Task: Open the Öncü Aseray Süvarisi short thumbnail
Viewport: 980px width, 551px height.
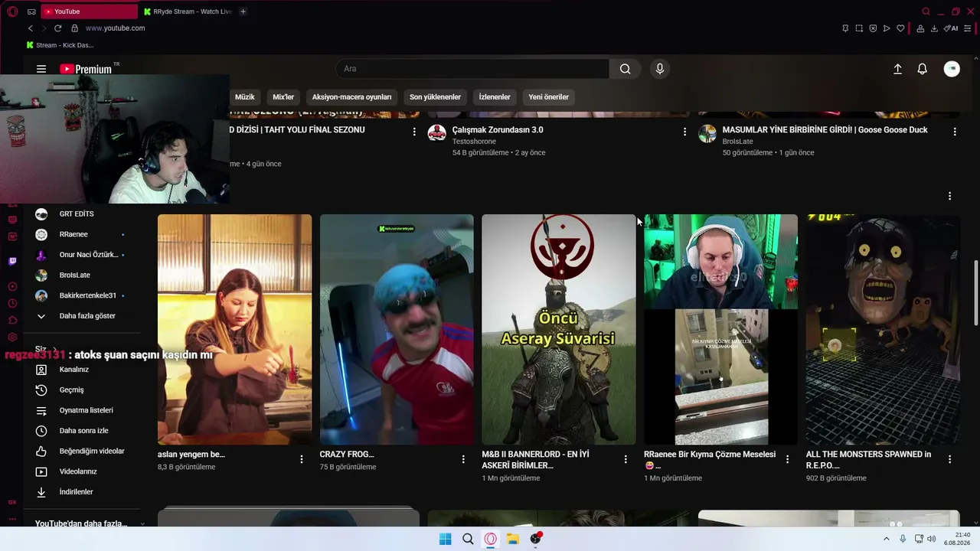Action: pyautogui.click(x=559, y=329)
